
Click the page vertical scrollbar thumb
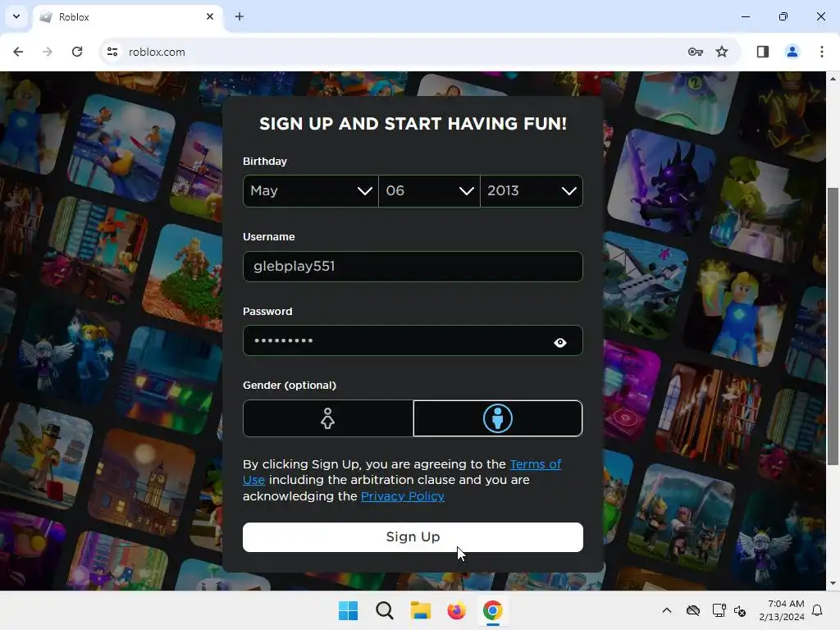tap(833, 326)
